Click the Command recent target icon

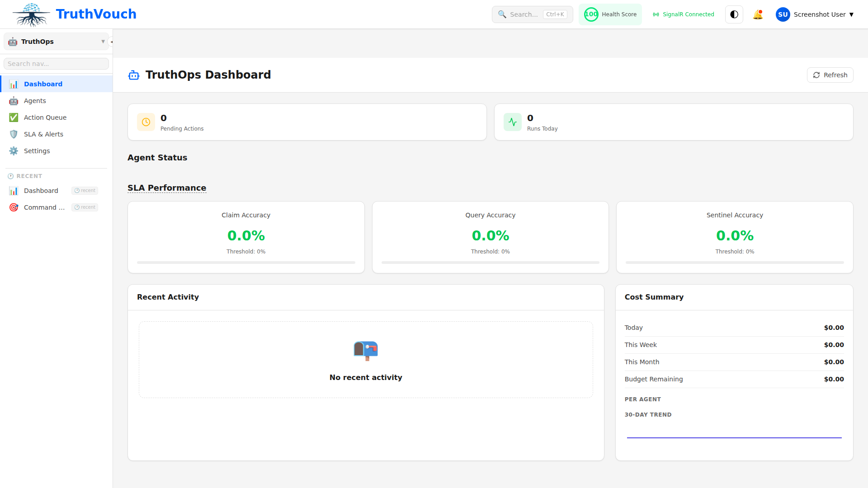tap(14, 207)
